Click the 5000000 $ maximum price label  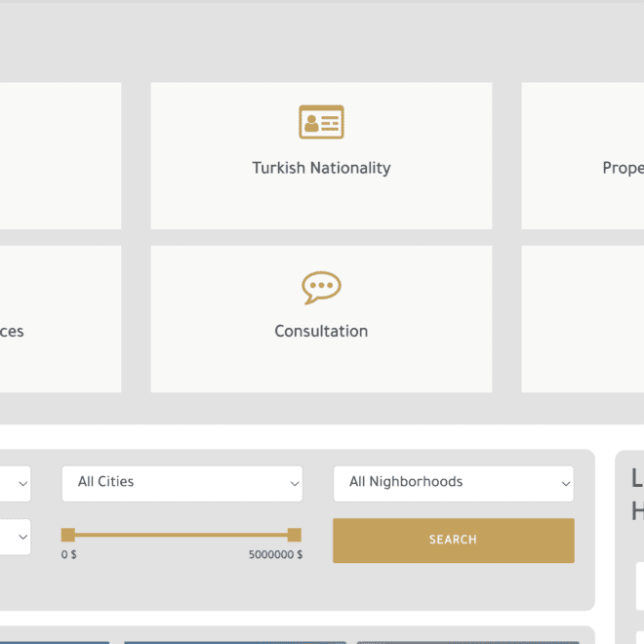(275, 555)
